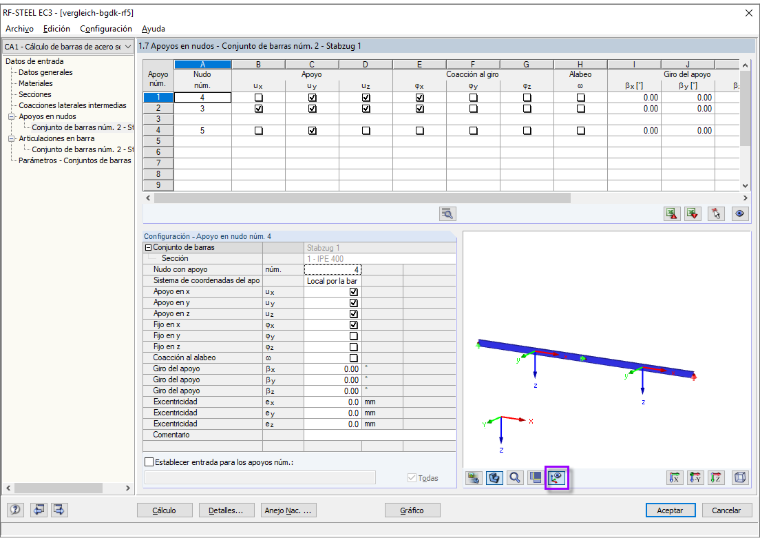Pick a node graphically with the pointer icon
This screenshot has height=541, width=760.
[x=716, y=214]
